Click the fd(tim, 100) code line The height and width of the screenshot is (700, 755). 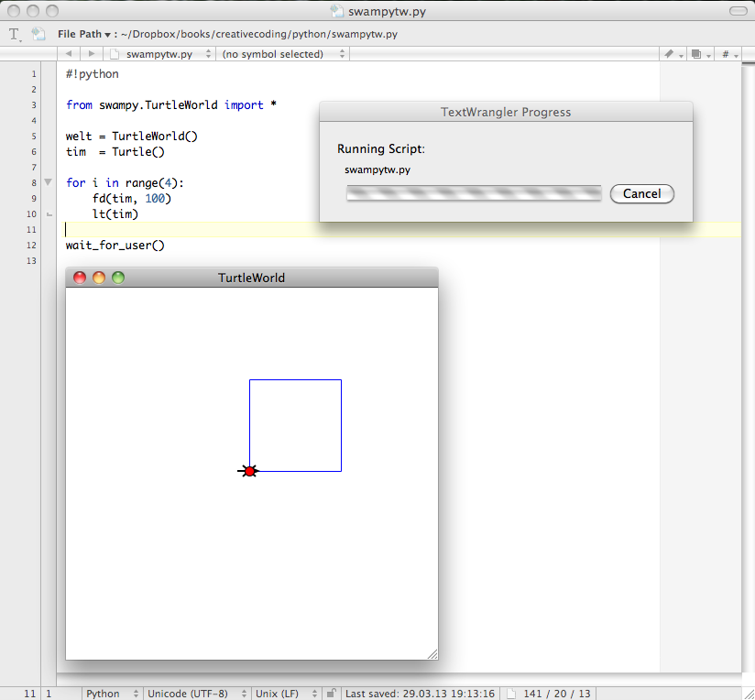tap(131, 198)
